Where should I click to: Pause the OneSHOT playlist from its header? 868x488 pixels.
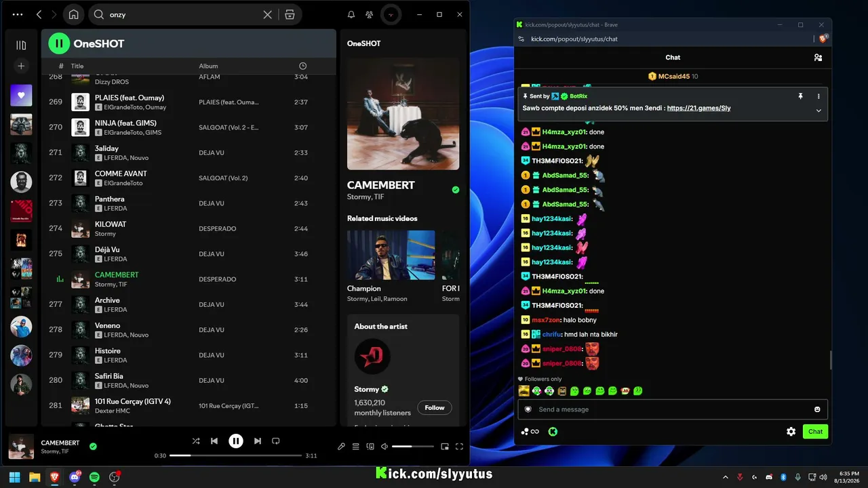click(59, 43)
